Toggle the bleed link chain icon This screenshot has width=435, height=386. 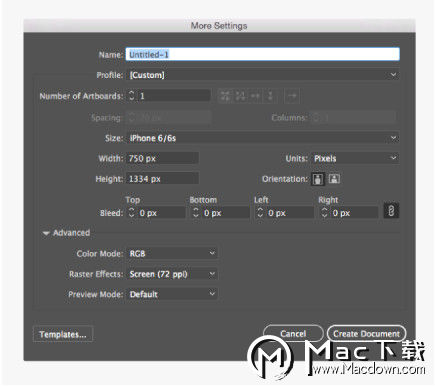pos(391,211)
